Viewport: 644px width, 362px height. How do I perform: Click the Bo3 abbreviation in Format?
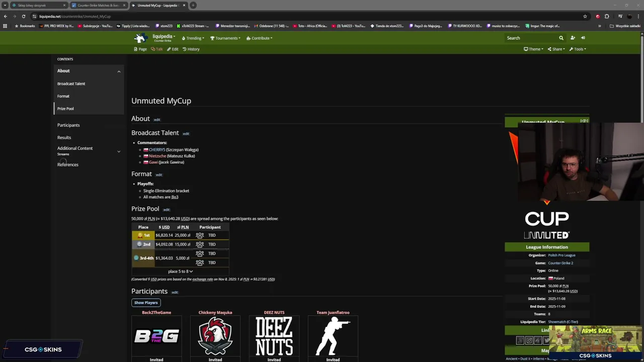tap(175, 197)
